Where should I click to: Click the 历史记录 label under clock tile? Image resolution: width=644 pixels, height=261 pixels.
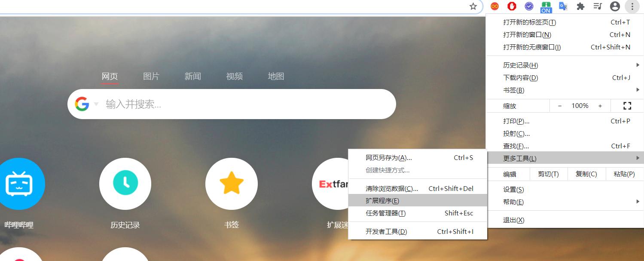click(x=125, y=225)
